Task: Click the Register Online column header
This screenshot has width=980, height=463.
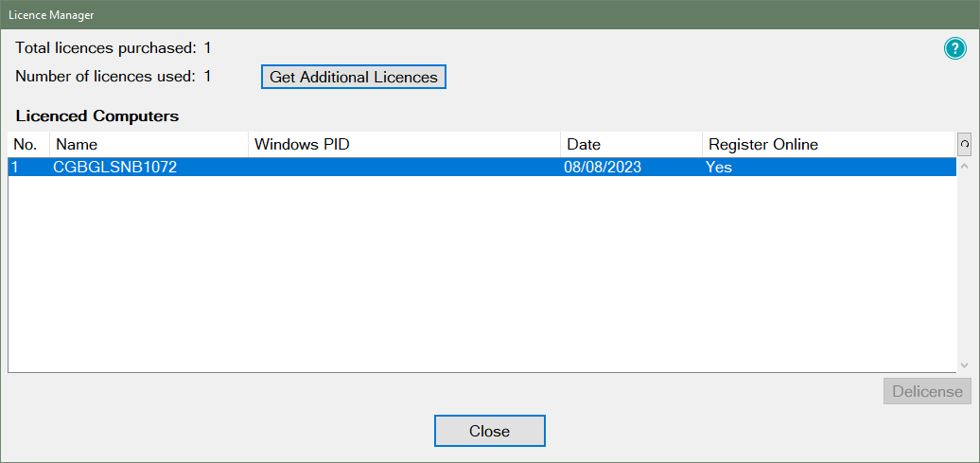Action: tap(828, 145)
